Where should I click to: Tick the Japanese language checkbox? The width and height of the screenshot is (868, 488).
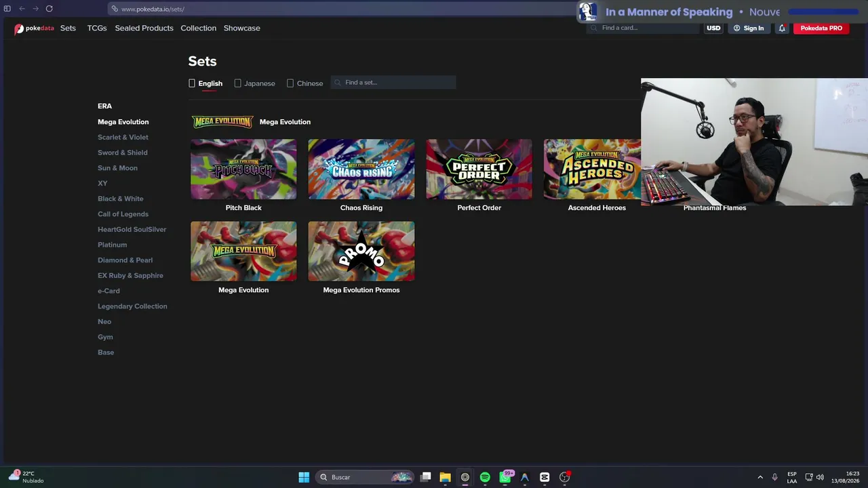coord(238,83)
